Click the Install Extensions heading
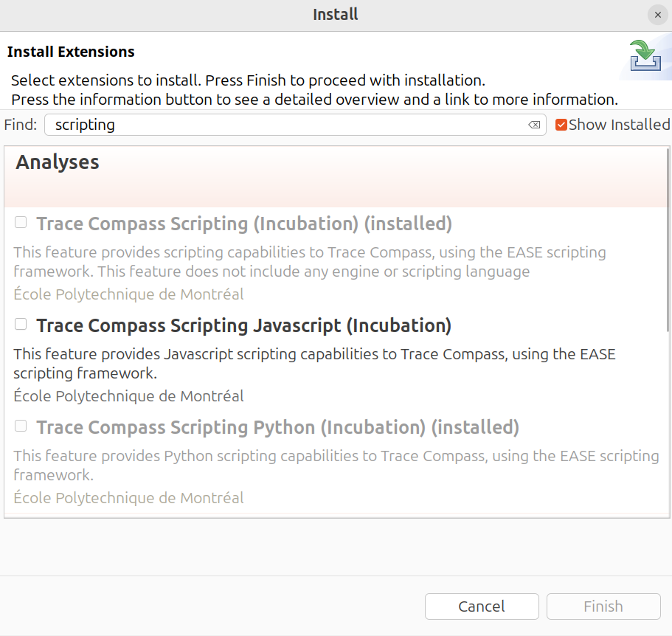The image size is (672, 636). coord(71,52)
